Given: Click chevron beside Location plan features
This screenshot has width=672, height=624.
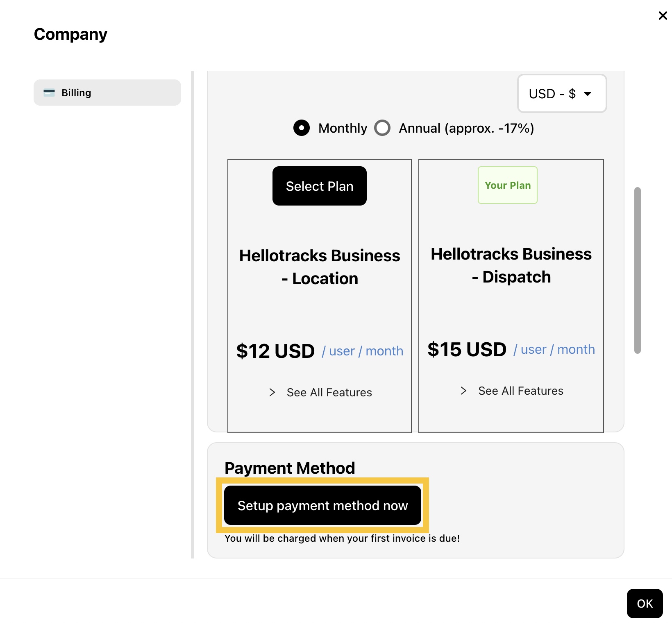Looking at the screenshot, I should coord(272,392).
